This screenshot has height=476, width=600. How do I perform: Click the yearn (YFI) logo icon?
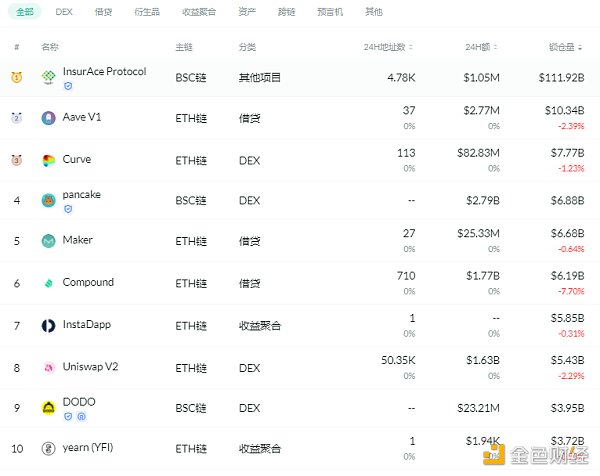(x=48, y=449)
